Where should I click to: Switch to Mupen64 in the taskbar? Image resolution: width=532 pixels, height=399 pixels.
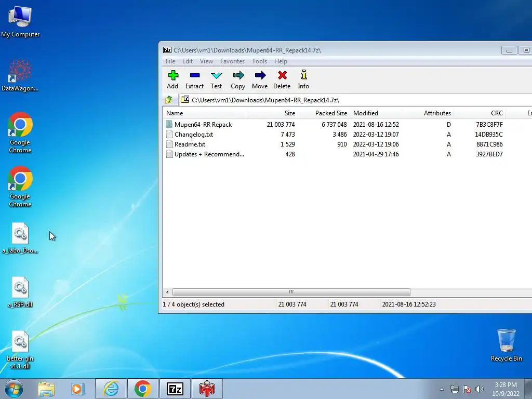[207, 389]
